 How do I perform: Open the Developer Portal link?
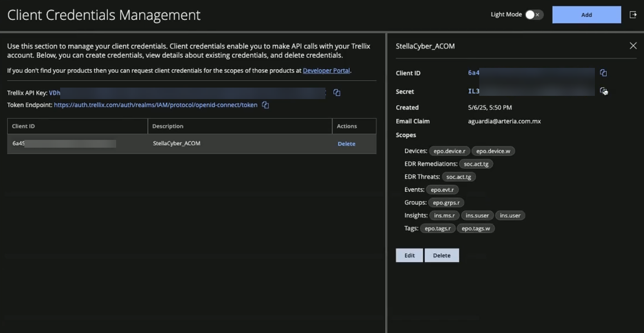point(326,71)
